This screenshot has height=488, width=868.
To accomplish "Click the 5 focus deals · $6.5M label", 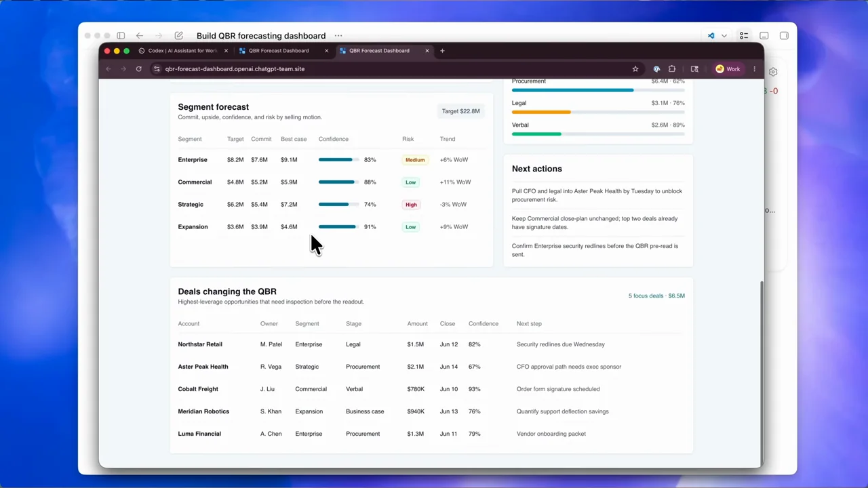I will [x=656, y=296].
